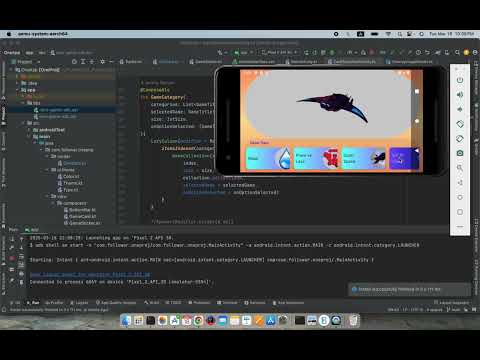Select Theme.kt in project tree
The image size is (480, 360).
[x=70, y=183]
